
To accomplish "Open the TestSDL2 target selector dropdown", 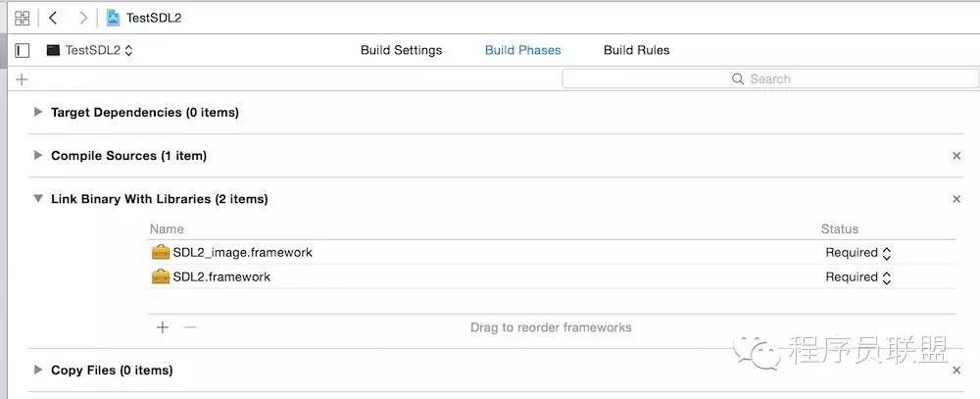I will click(90, 51).
